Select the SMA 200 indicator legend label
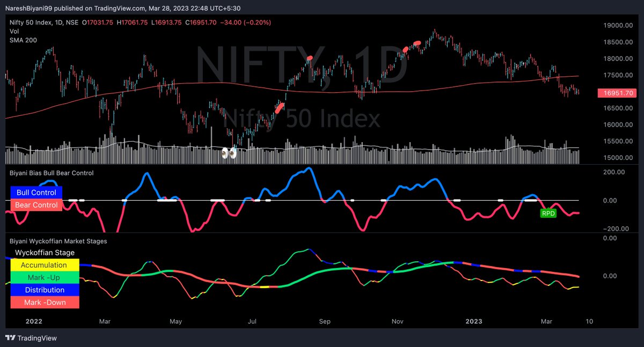Image resolution: width=644 pixels, height=347 pixels. coord(23,41)
